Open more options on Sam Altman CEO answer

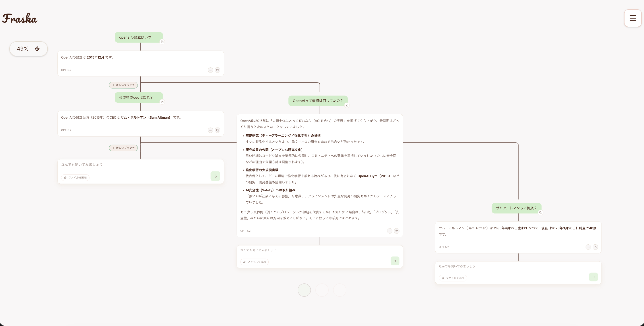pyautogui.click(x=210, y=130)
